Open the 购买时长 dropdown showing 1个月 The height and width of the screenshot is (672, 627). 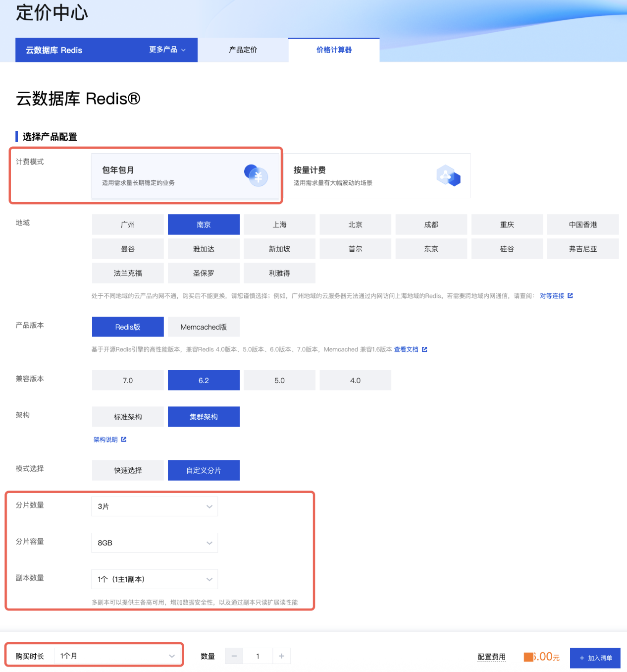[117, 656]
